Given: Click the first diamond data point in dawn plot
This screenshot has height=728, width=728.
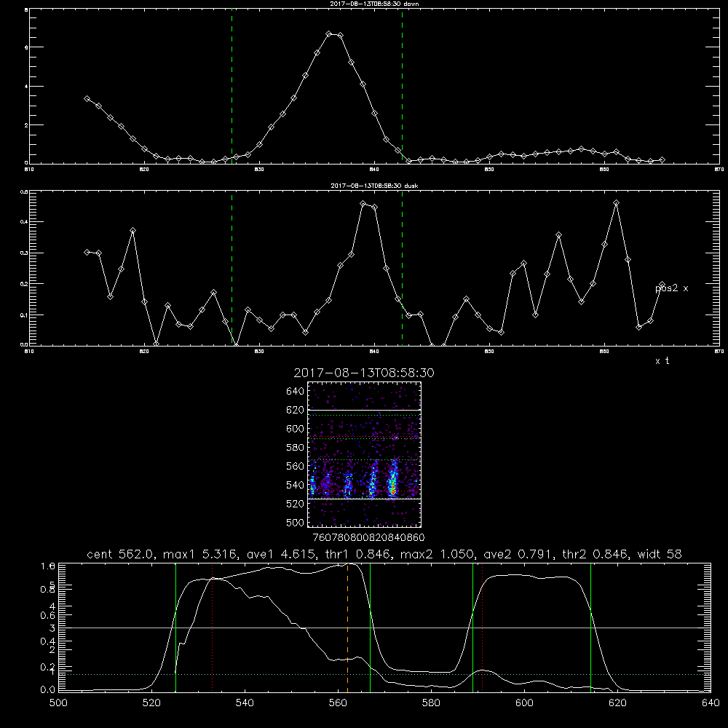Looking at the screenshot, I should coord(87,98).
